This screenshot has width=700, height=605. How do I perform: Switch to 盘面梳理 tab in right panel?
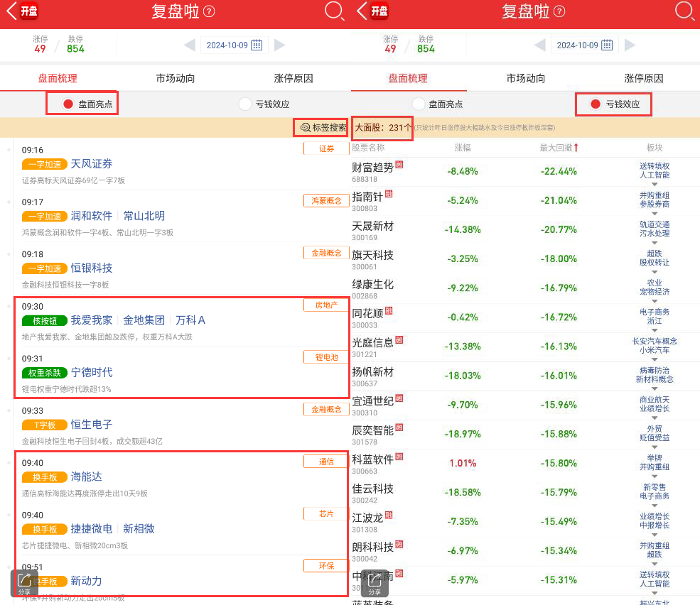click(408, 79)
